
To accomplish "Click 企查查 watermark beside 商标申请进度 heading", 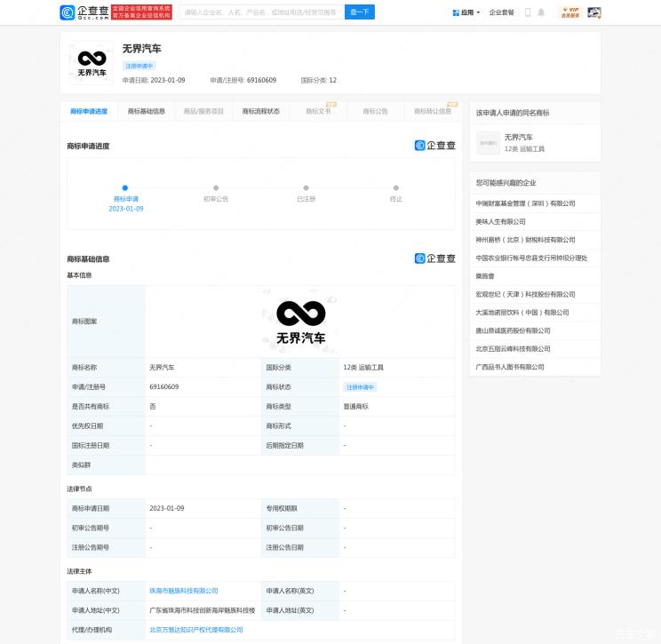I will point(434,146).
